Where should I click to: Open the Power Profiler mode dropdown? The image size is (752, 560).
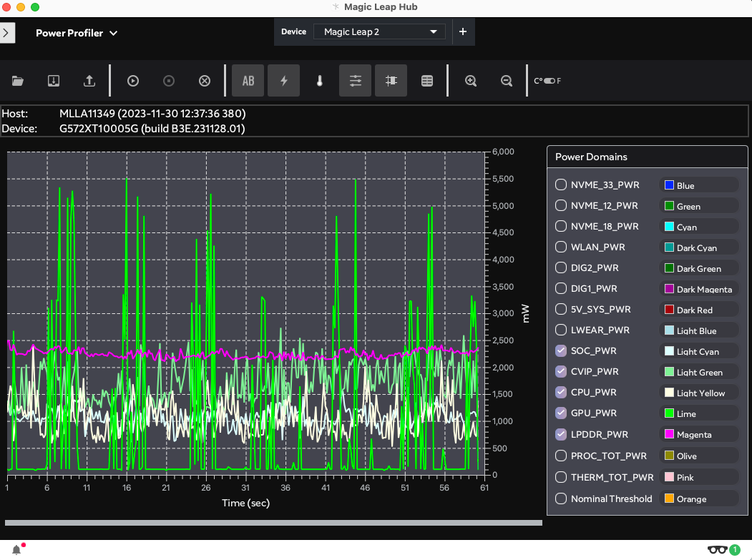pos(77,33)
